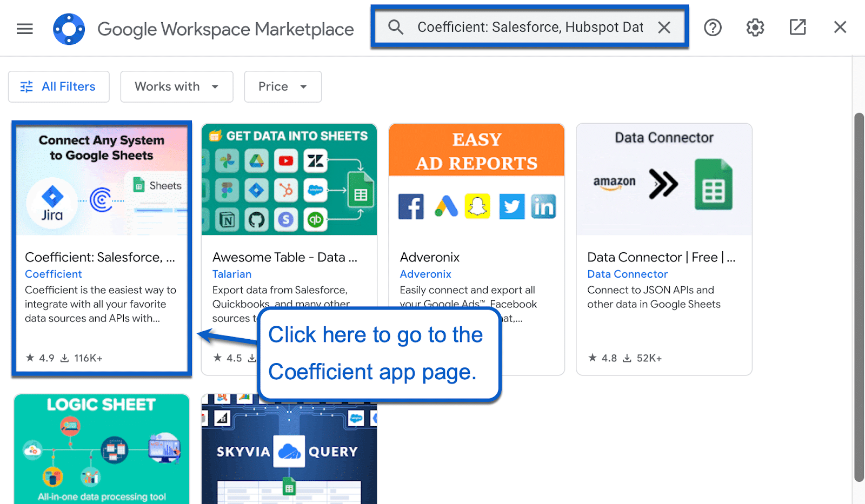
Task: Click the Awesome Table - Data title
Action: [x=285, y=257]
